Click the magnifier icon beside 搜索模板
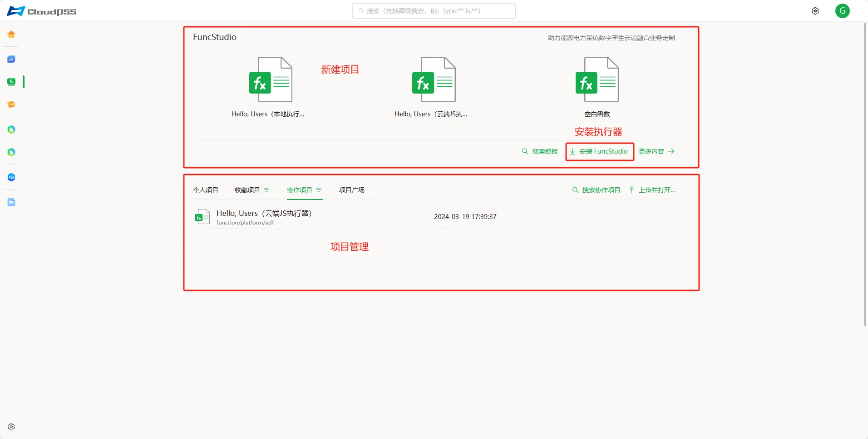Viewport: 868px width, 439px height. click(525, 151)
